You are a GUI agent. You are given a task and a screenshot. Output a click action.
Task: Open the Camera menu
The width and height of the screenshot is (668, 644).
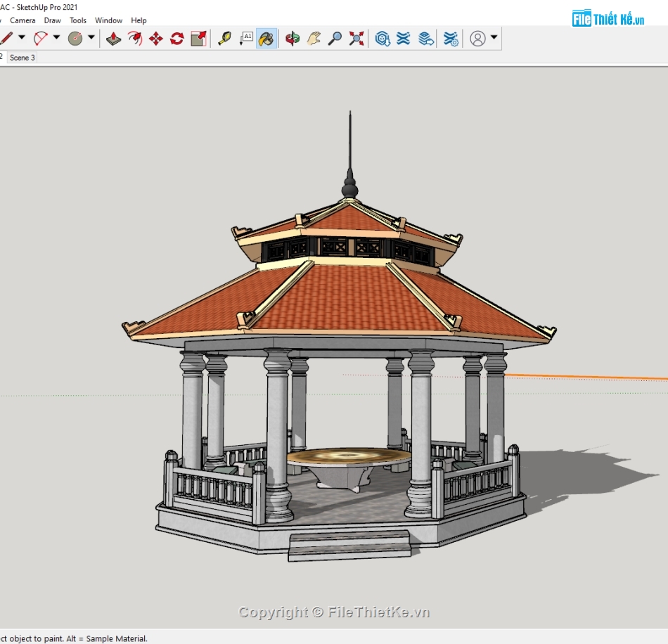23,20
